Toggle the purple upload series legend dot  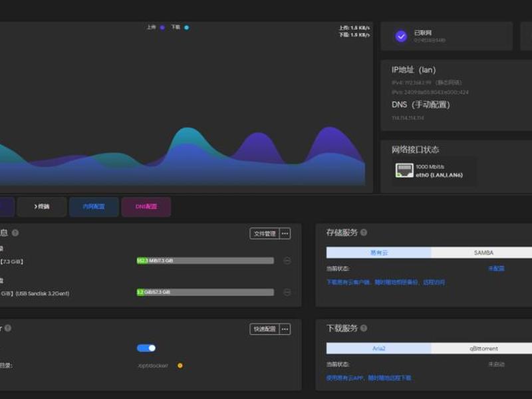pos(162,27)
